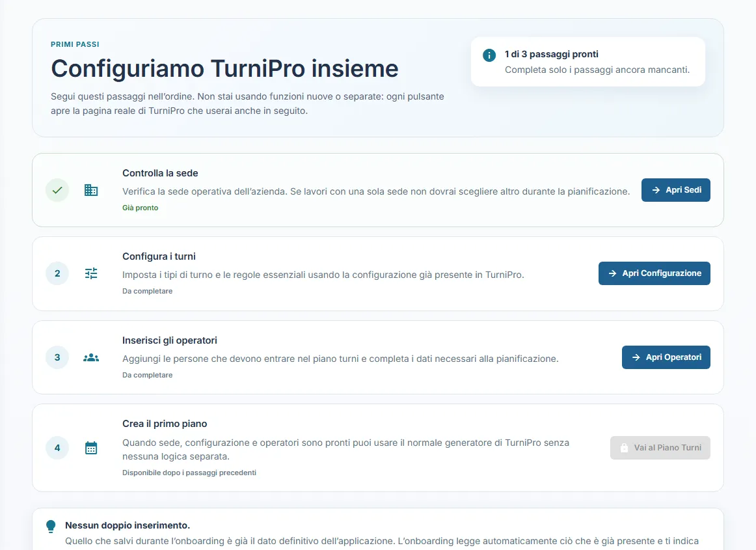This screenshot has height=550, width=756.
Task: Click the arrow icon inside Apri Operatori
Action: pos(636,357)
